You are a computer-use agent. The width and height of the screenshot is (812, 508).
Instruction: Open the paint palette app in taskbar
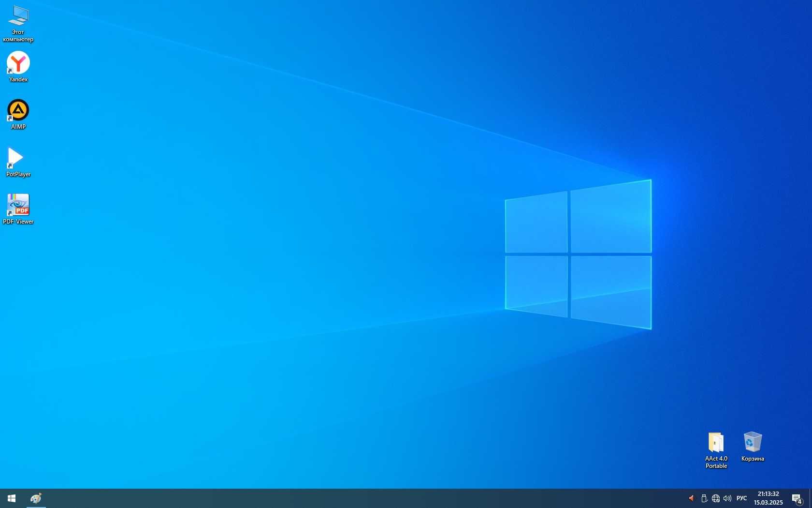pyautogui.click(x=36, y=498)
